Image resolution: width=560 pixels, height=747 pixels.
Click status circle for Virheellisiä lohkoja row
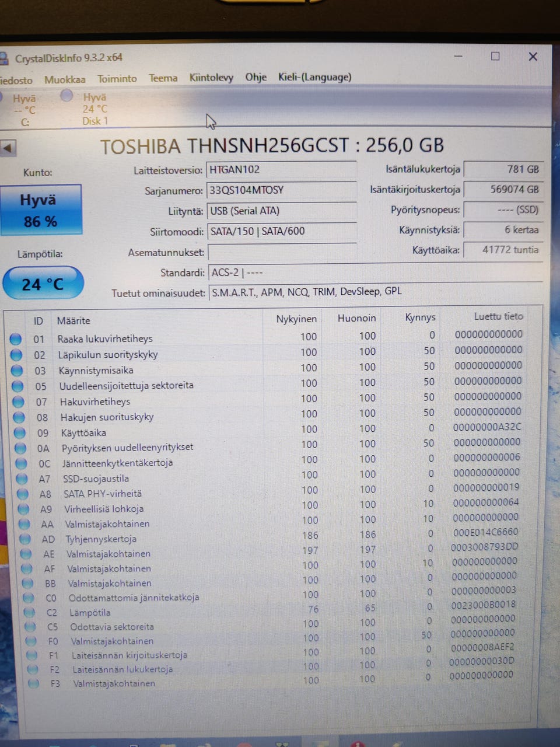click(x=24, y=509)
